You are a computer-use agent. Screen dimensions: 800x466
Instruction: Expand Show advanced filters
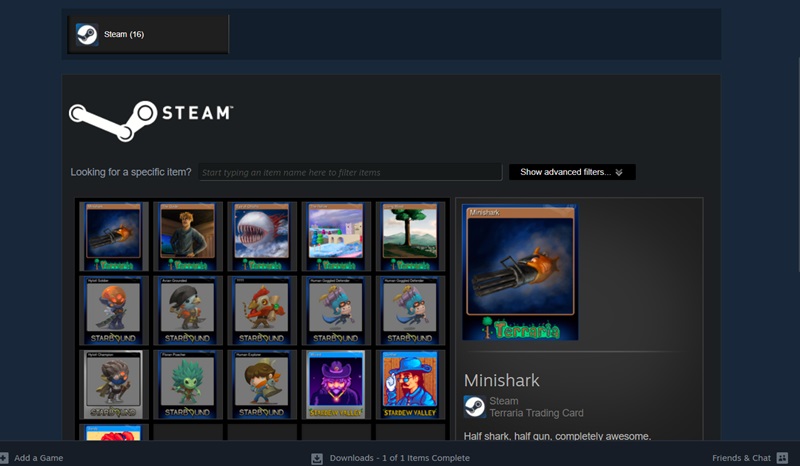click(x=572, y=172)
